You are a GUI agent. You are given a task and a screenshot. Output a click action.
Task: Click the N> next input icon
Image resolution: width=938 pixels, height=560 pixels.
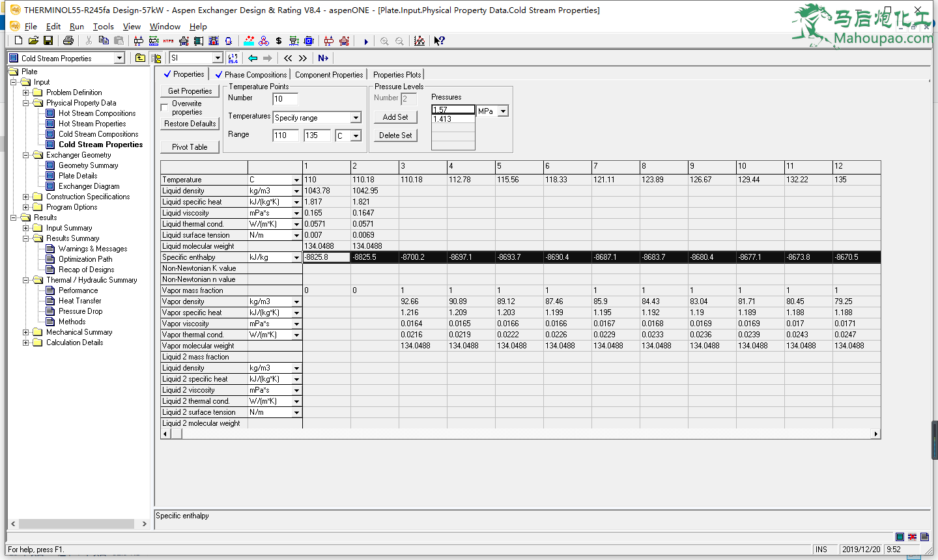323,58
